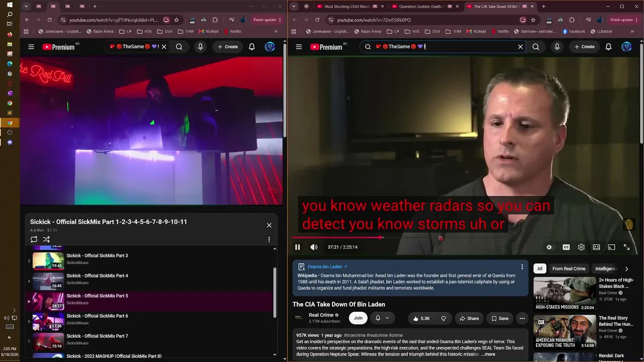
Task: Open the HIGH-STAKES MISSIONS video thumbnail
Action: [564, 294]
